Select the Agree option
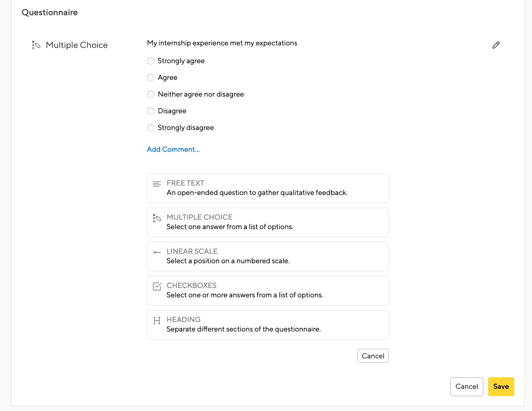 point(151,77)
